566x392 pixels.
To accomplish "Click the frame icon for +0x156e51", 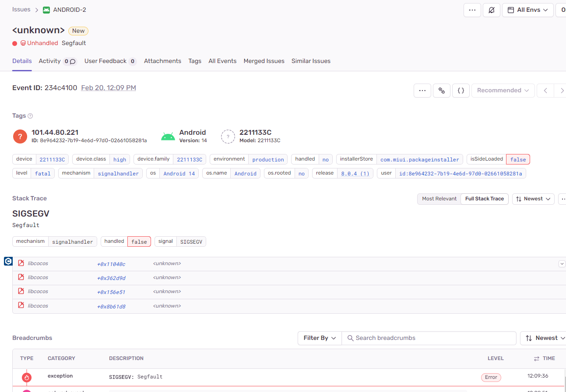I will (x=21, y=291).
